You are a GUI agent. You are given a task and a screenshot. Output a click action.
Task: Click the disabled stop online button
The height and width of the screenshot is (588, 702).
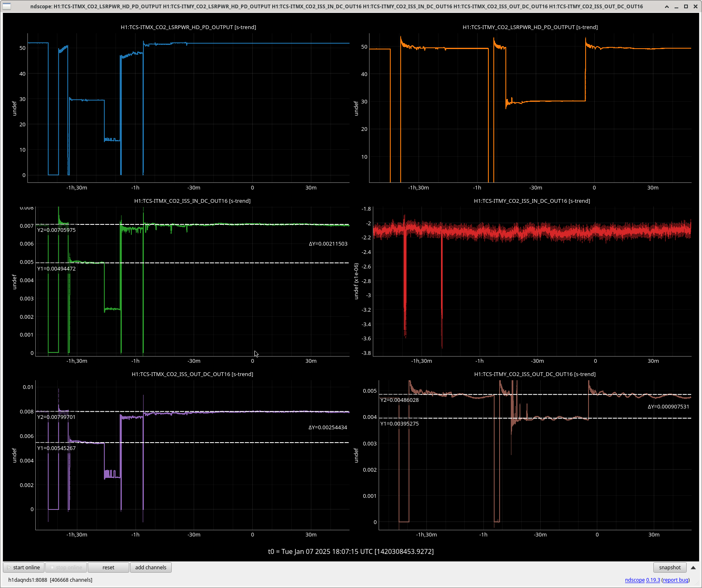[x=66, y=567]
